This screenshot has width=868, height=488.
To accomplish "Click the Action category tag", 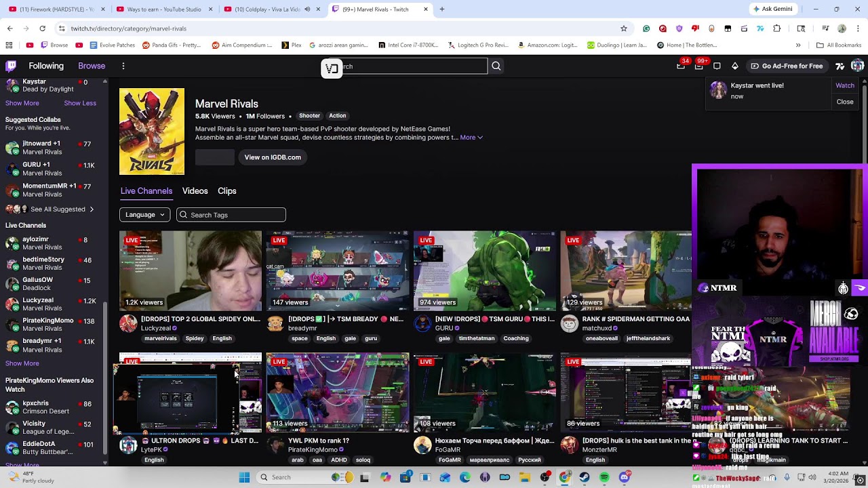I will point(338,116).
